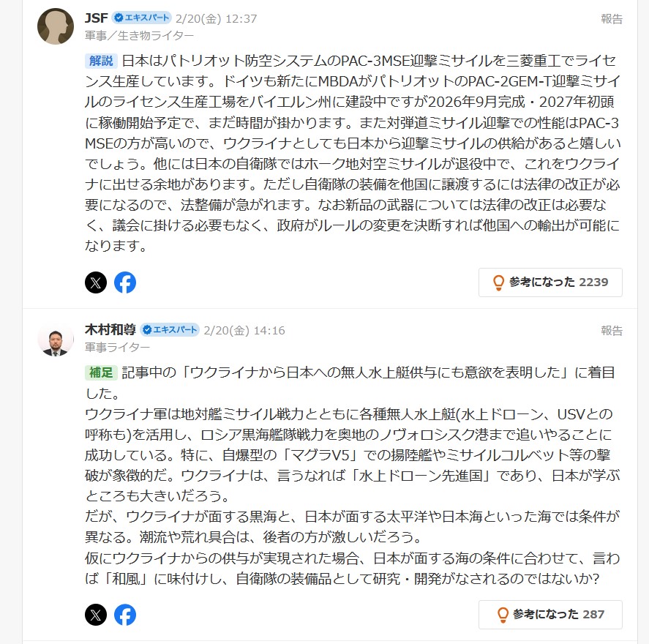Click 木村和尊's profile photo
The height and width of the screenshot is (644, 649).
(56, 338)
